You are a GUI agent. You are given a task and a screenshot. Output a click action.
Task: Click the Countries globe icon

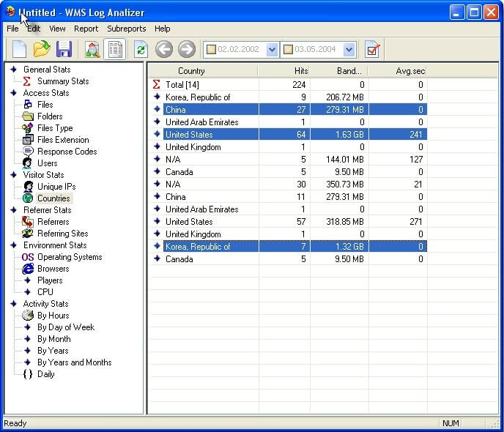28,198
